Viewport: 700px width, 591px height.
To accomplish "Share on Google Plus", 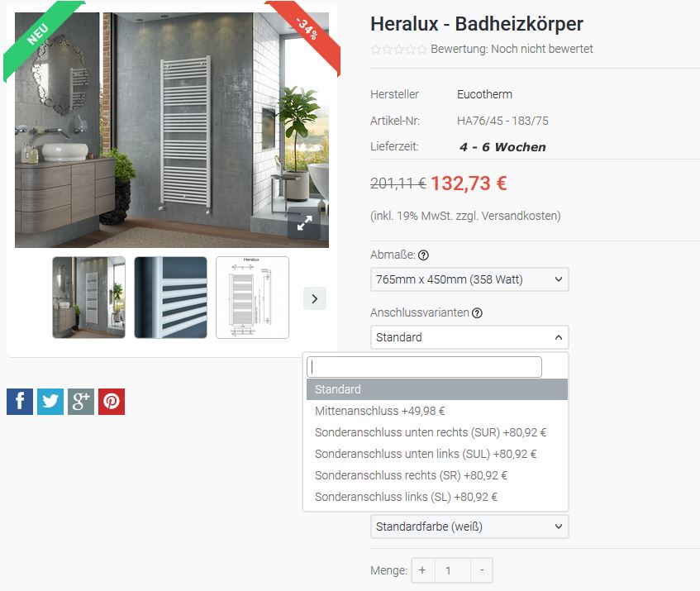I will (81, 401).
